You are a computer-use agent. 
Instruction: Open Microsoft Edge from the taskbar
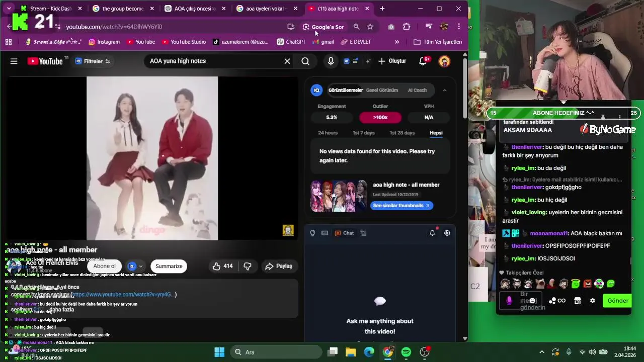(369, 352)
